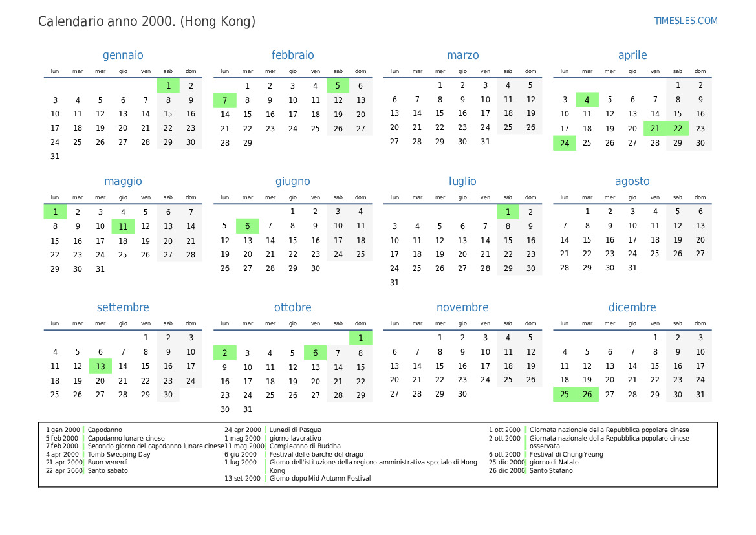Select highlighted 1 in luglio

pos(508,212)
